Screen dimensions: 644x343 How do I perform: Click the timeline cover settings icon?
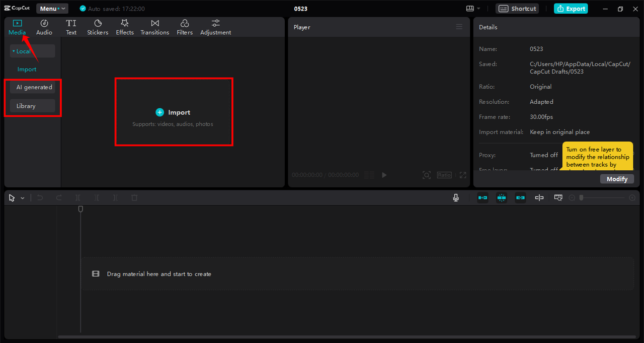pyautogui.click(x=558, y=198)
